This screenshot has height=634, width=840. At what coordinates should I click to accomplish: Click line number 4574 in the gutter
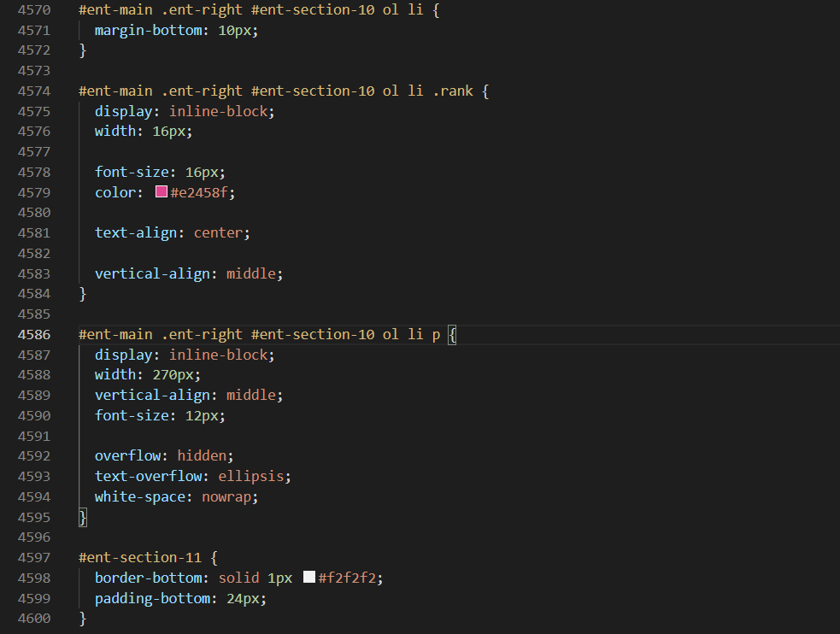(x=34, y=91)
